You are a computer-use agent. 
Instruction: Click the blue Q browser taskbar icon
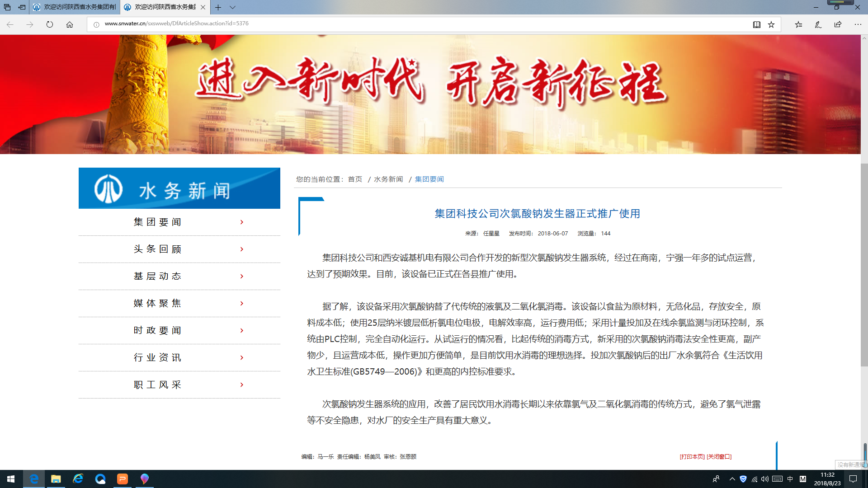100,479
